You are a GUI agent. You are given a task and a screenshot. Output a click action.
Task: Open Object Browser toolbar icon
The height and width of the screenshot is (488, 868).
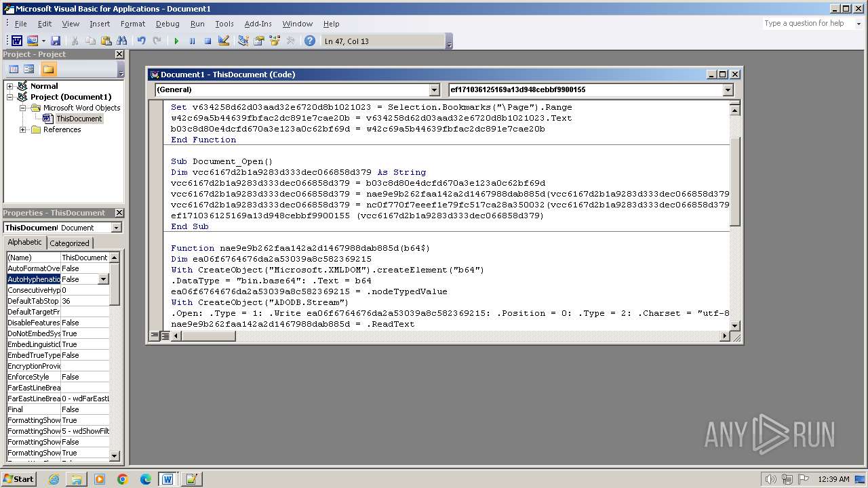click(275, 41)
